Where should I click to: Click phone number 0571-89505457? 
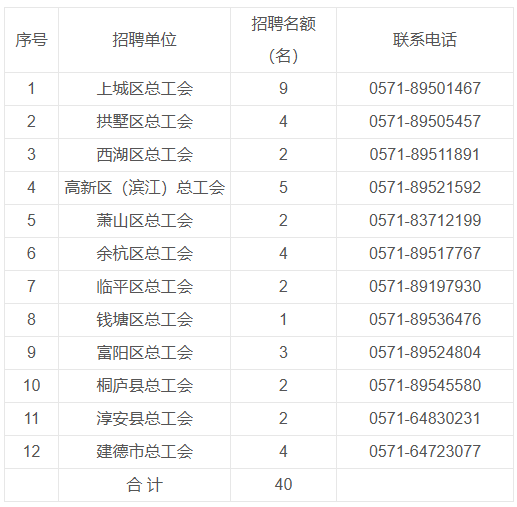click(x=425, y=121)
